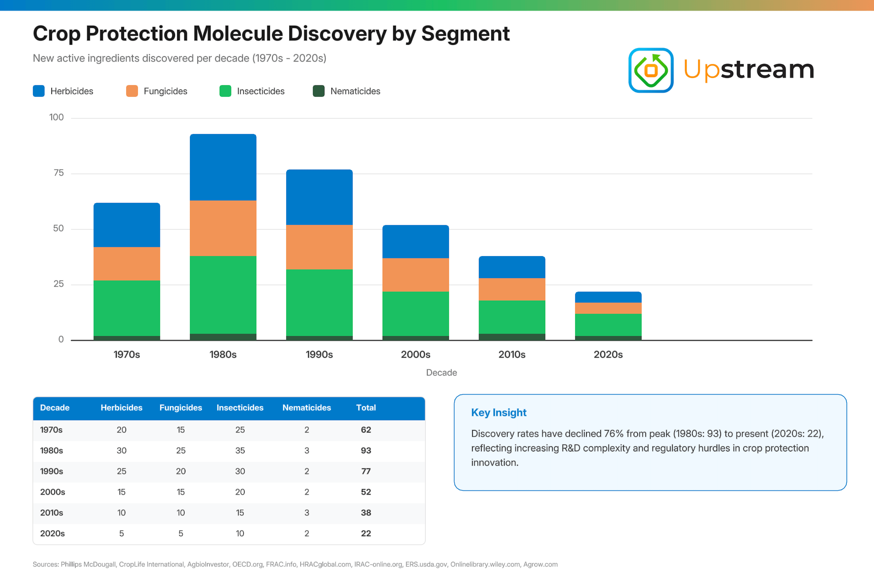Viewport: 874px width, 588px height.
Task: Click the 1970s insecticides green bar segment
Action: (x=127, y=308)
